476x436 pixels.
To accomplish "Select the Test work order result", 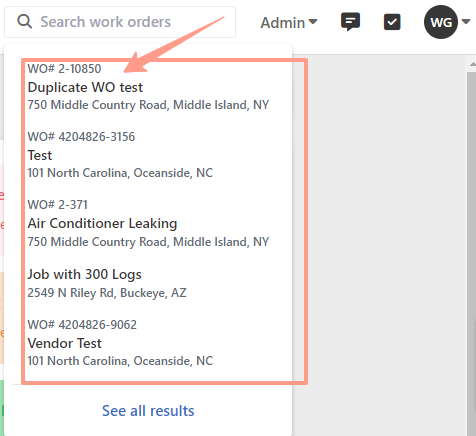I will pyautogui.click(x=40, y=155).
